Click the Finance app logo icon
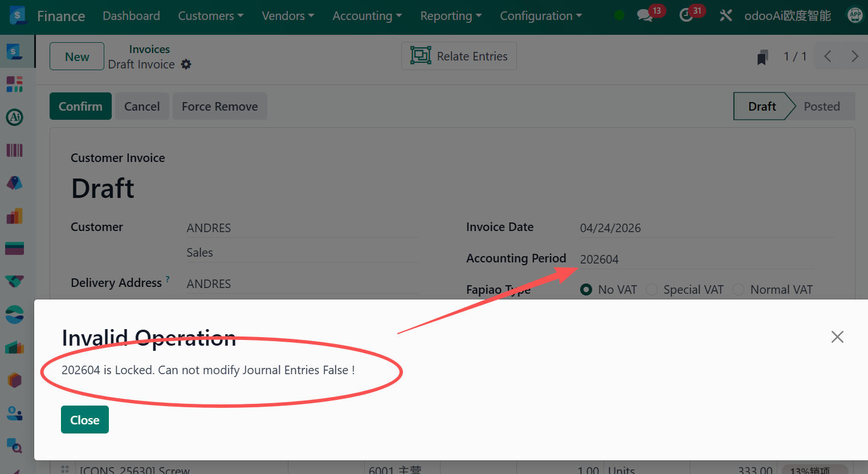868x474 pixels. click(17, 15)
